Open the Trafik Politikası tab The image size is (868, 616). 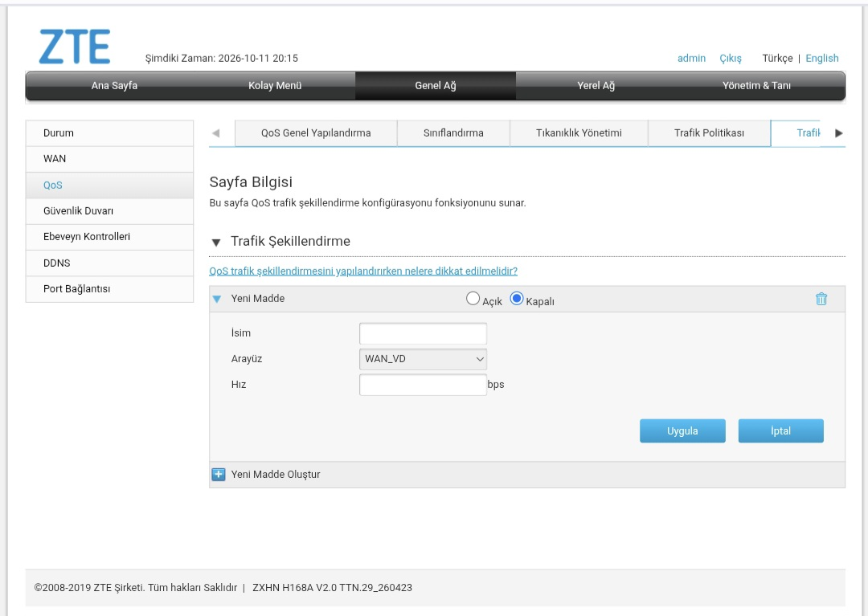[x=709, y=133]
